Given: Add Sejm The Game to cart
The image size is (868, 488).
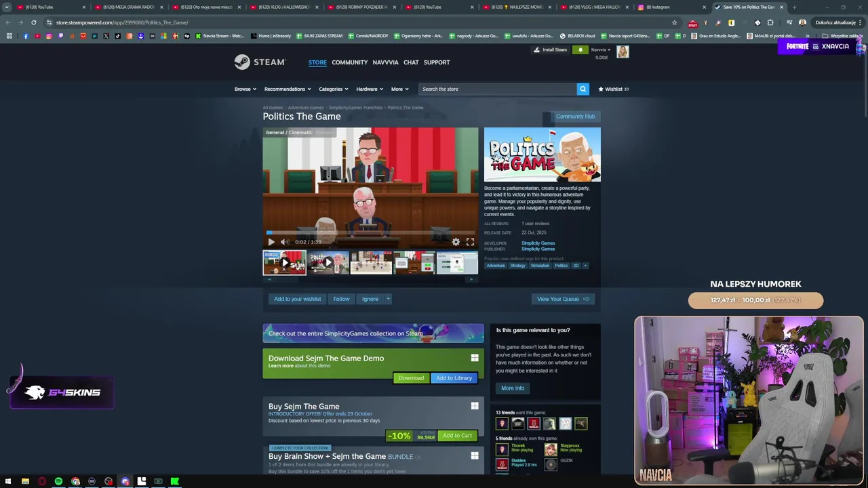Looking at the screenshot, I should pyautogui.click(x=457, y=436).
